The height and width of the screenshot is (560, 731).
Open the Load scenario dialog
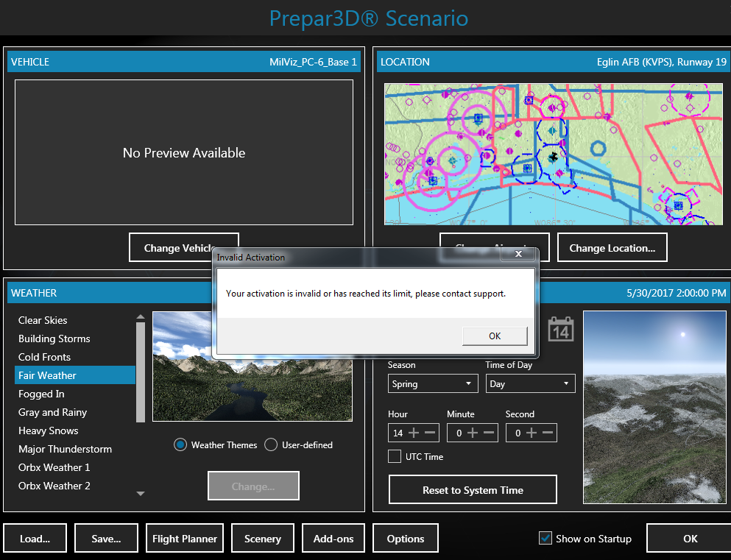pyautogui.click(x=35, y=539)
